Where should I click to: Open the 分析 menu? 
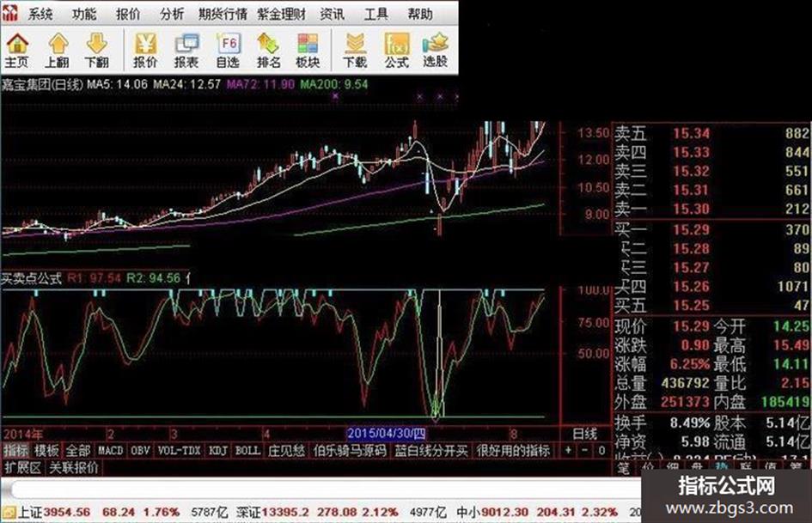tap(172, 14)
